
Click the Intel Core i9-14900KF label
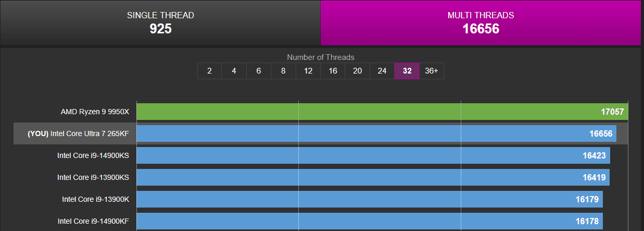pos(93,221)
